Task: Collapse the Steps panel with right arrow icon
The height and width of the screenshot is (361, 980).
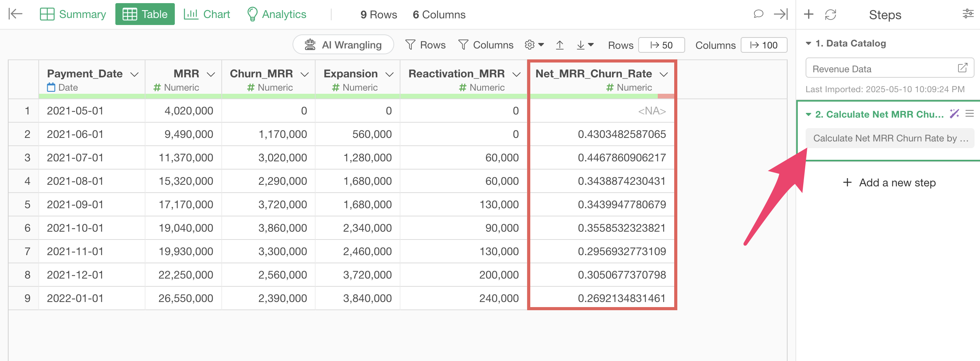Action: 781,14
